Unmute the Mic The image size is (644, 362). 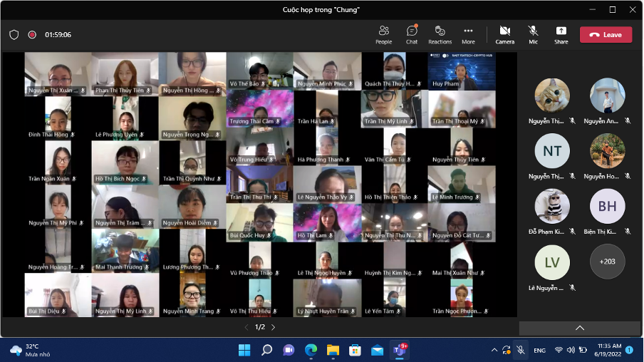coord(533,34)
